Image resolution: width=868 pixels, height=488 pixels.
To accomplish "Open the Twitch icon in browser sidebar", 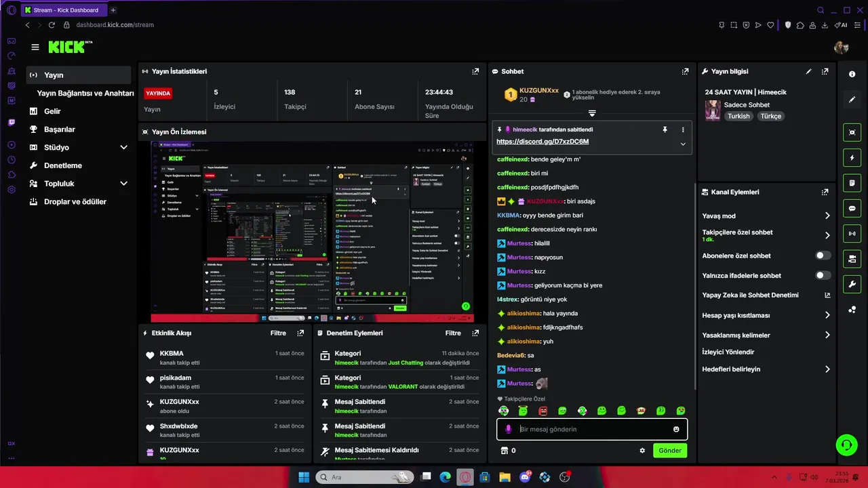I will [12, 123].
